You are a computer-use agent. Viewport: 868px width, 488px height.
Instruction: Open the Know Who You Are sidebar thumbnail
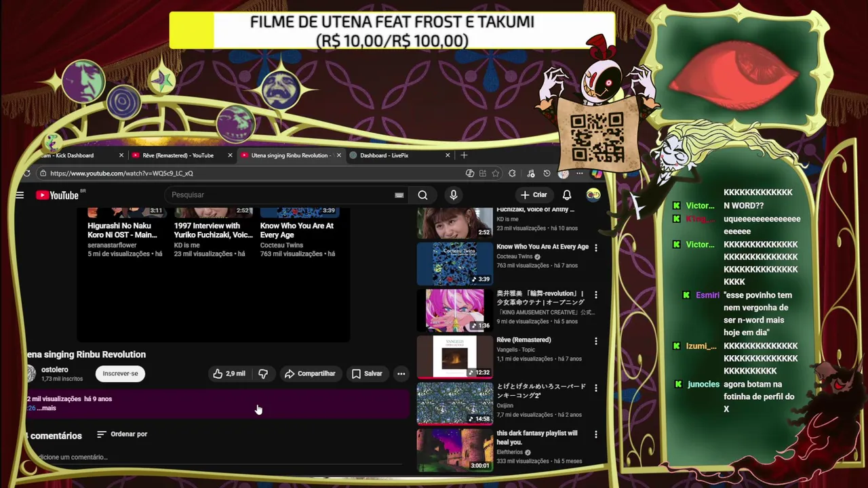click(454, 263)
